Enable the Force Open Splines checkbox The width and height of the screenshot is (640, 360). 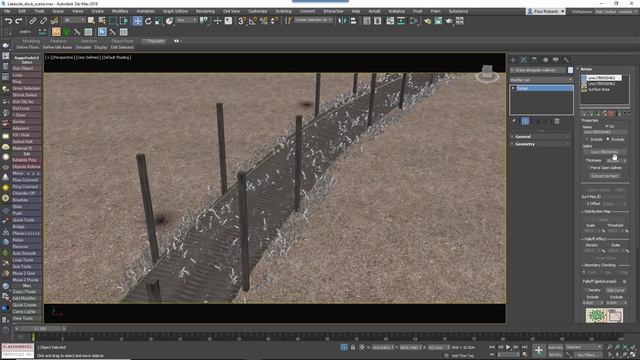coord(588,168)
